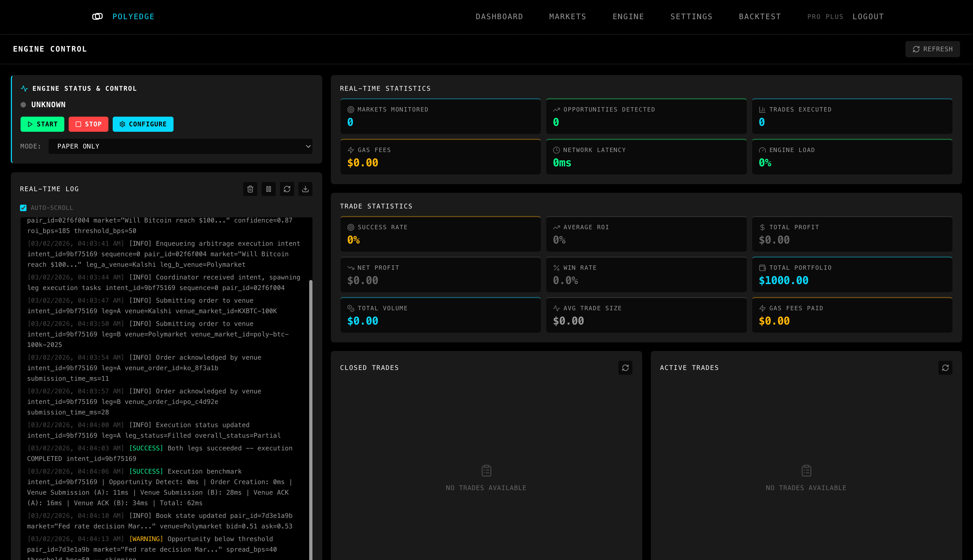Pause the real-time log stream
Screen dimensions: 973x560
pyautogui.click(x=269, y=189)
